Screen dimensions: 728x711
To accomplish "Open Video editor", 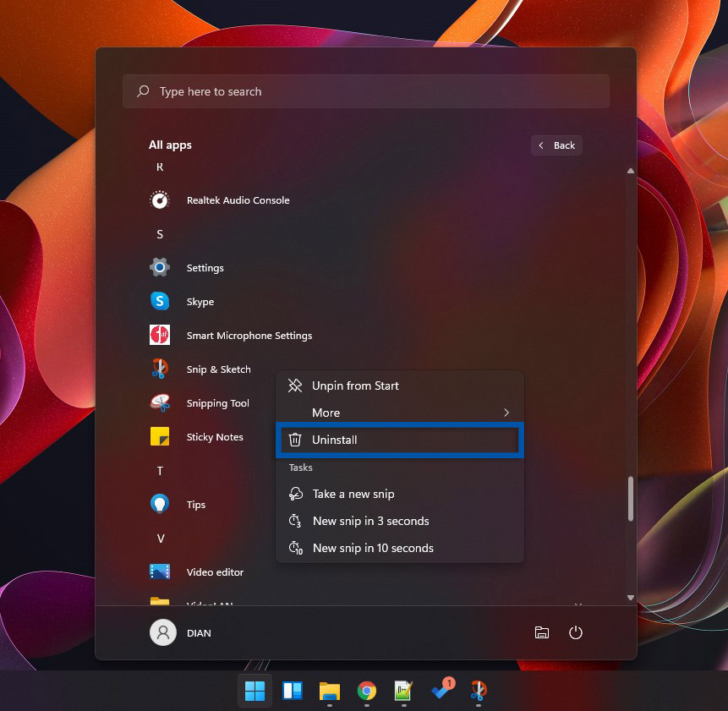I will point(214,572).
